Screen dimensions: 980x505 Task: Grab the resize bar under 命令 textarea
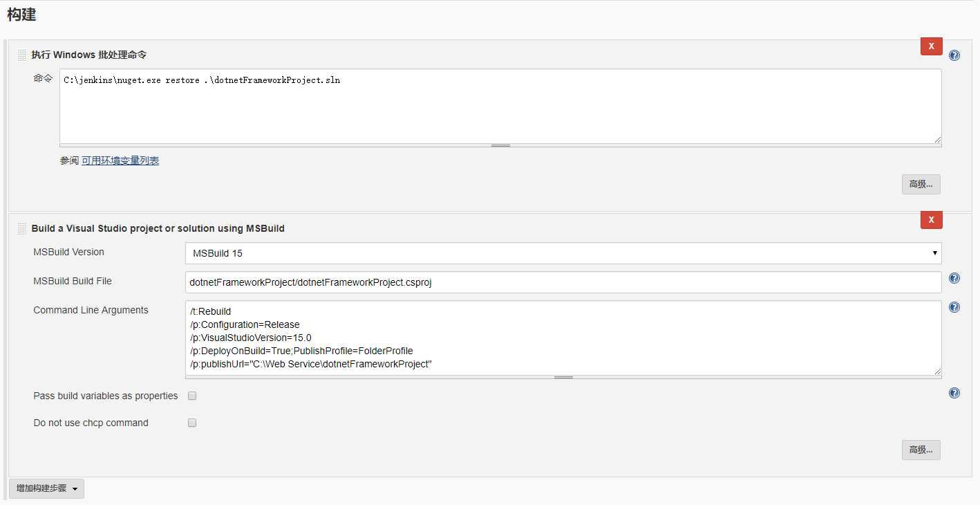(500, 146)
